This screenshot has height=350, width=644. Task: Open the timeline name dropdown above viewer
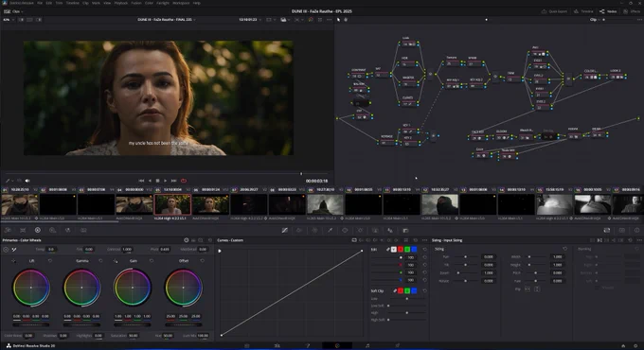point(167,19)
